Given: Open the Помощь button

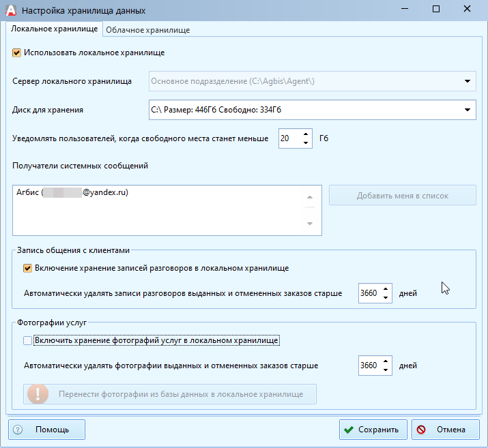Looking at the screenshot, I should [x=46, y=430].
